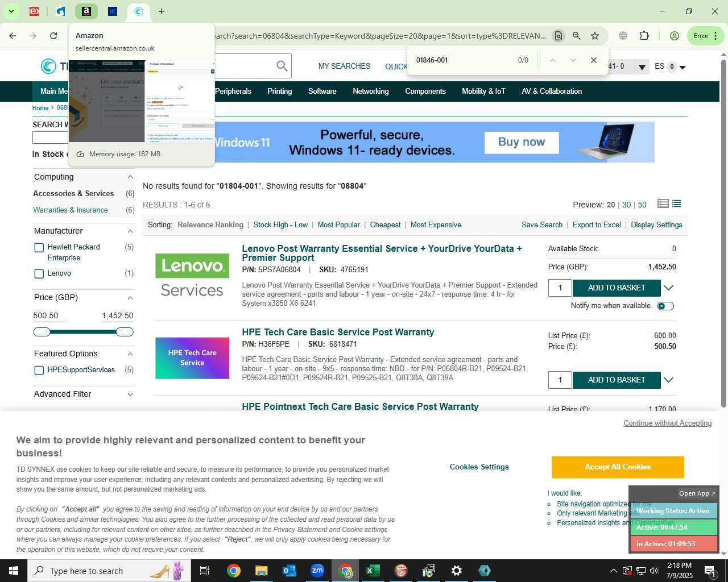
Task: Click the zoom magnifier icon in address bar
Action: (577, 36)
